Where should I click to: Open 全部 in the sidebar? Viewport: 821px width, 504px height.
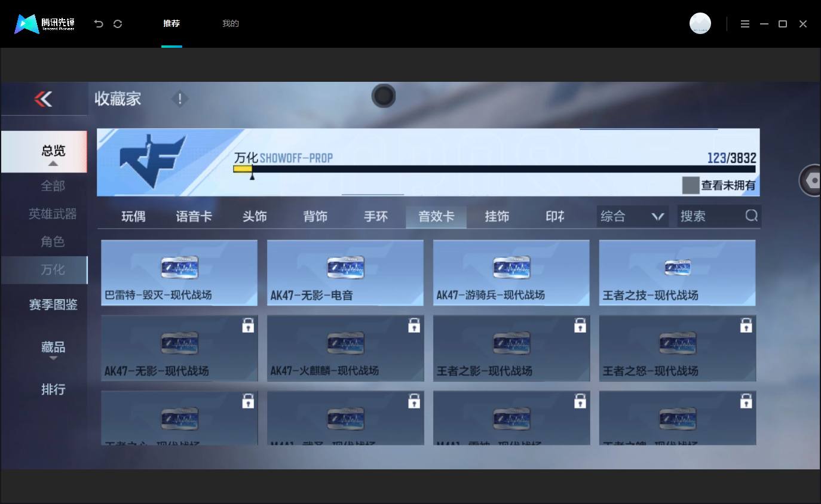[53, 186]
